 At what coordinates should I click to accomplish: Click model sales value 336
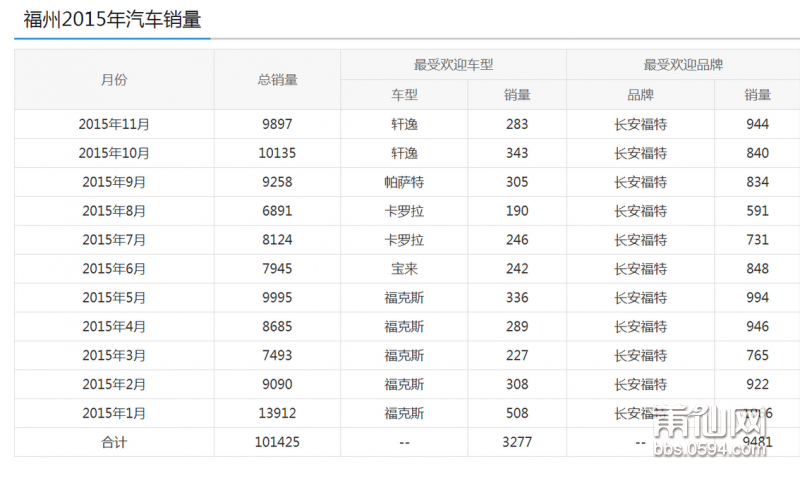click(x=517, y=298)
